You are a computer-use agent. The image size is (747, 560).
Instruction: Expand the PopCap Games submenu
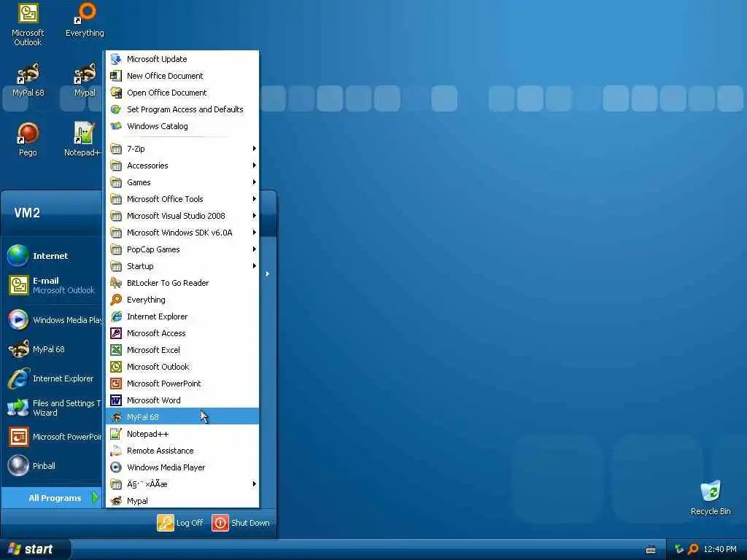click(182, 249)
